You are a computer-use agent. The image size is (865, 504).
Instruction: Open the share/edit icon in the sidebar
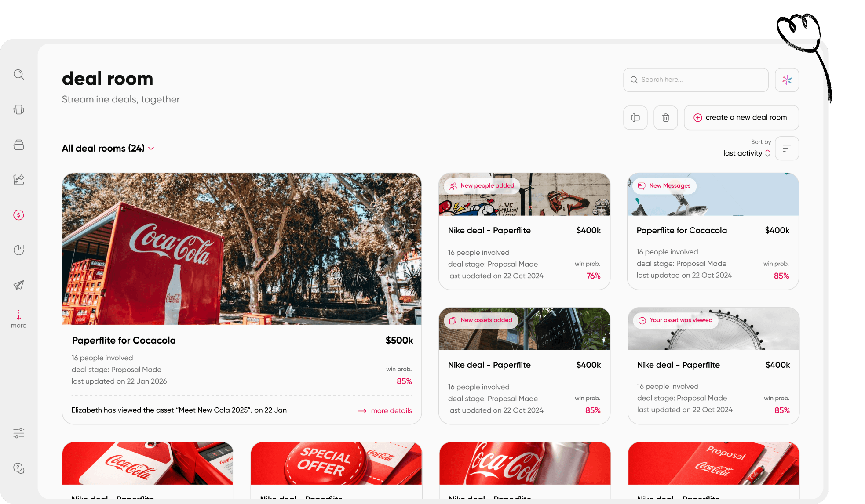(x=18, y=180)
